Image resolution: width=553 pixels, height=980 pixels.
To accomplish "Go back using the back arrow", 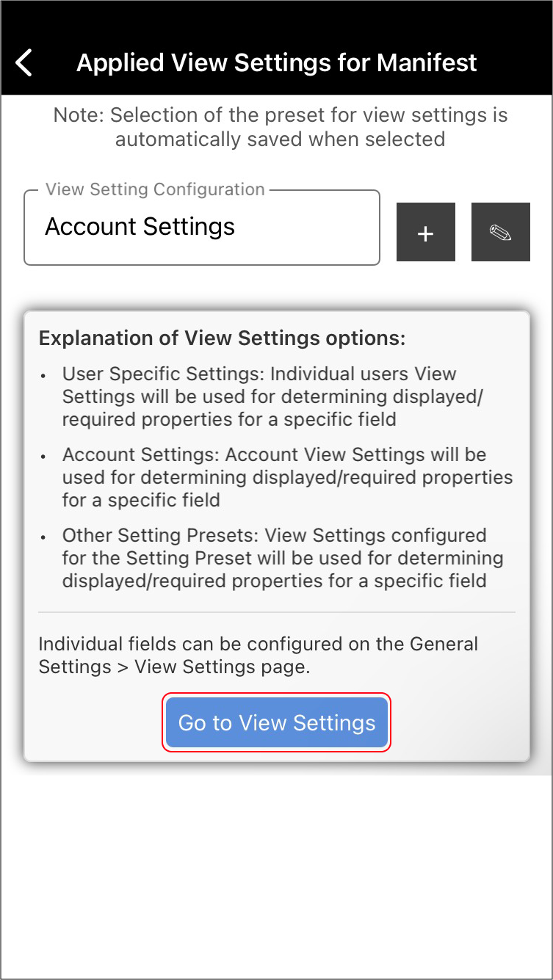I will [x=24, y=62].
